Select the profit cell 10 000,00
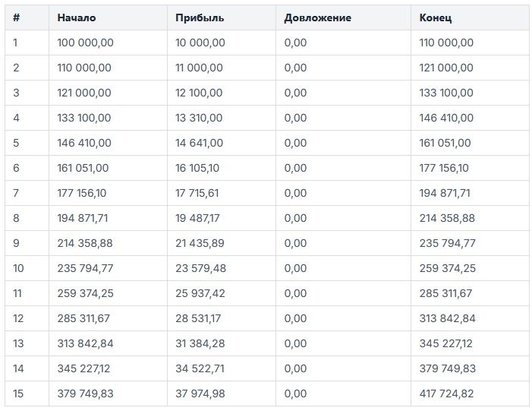This screenshot has width=532, height=411. 200,43
